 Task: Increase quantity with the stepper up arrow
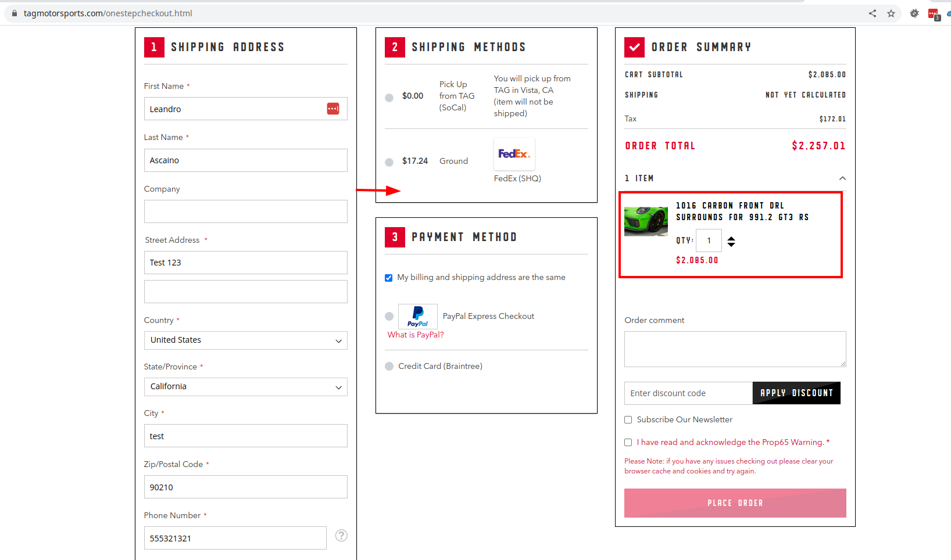pyautogui.click(x=731, y=237)
